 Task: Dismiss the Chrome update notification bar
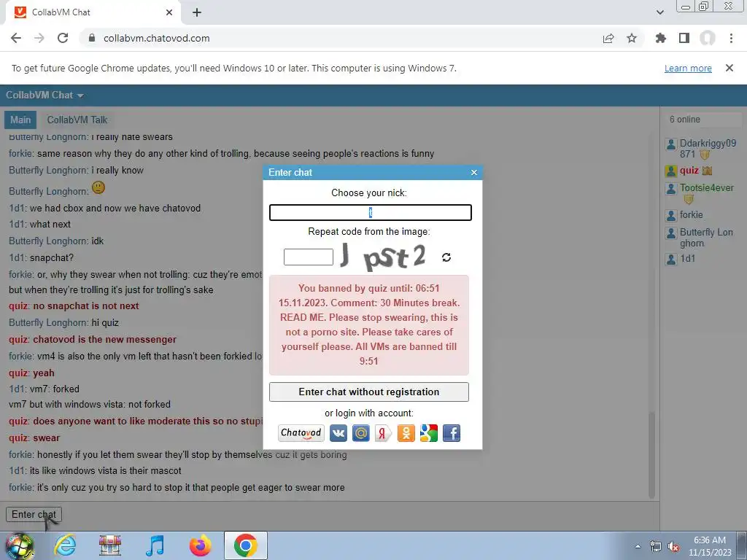coord(729,68)
